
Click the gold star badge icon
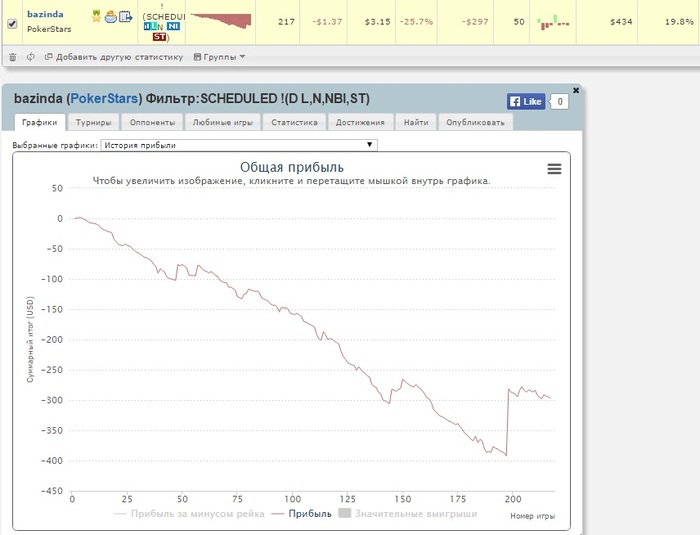pyautogui.click(x=96, y=17)
